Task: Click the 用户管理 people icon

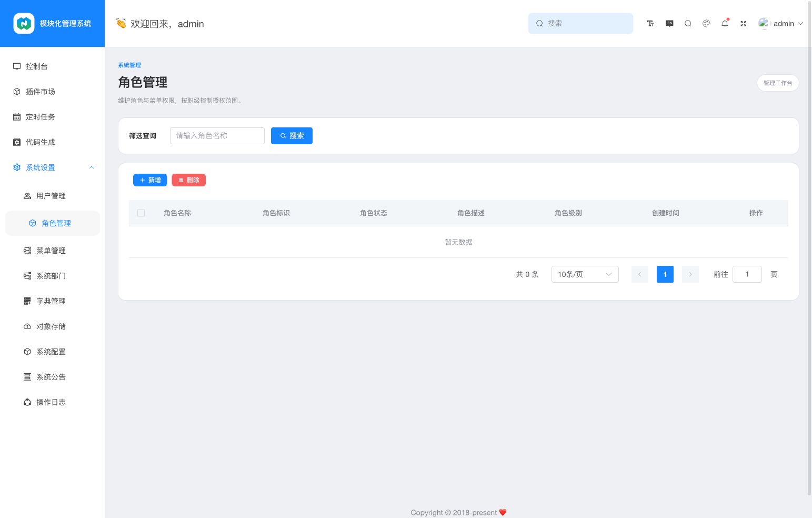Action: [27, 196]
